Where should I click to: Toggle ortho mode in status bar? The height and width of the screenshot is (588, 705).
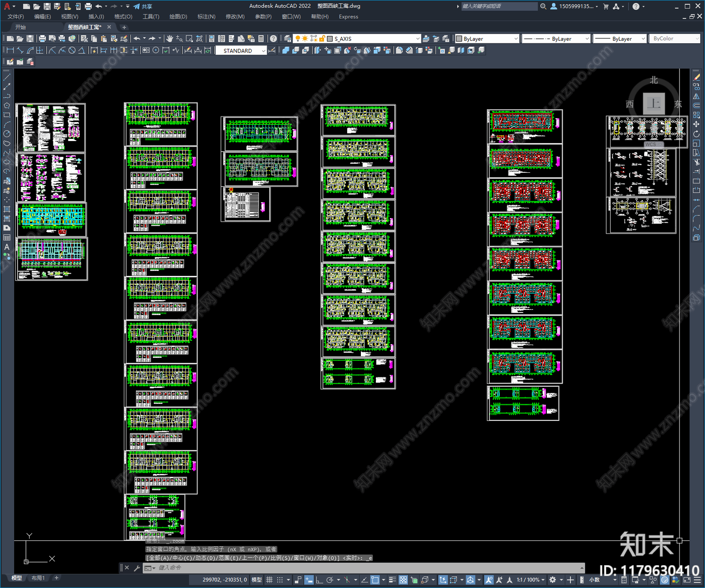coord(319,580)
